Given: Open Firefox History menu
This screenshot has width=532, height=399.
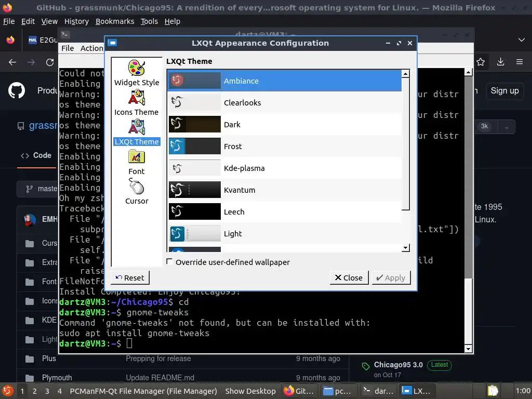Looking at the screenshot, I should click(x=76, y=21).
